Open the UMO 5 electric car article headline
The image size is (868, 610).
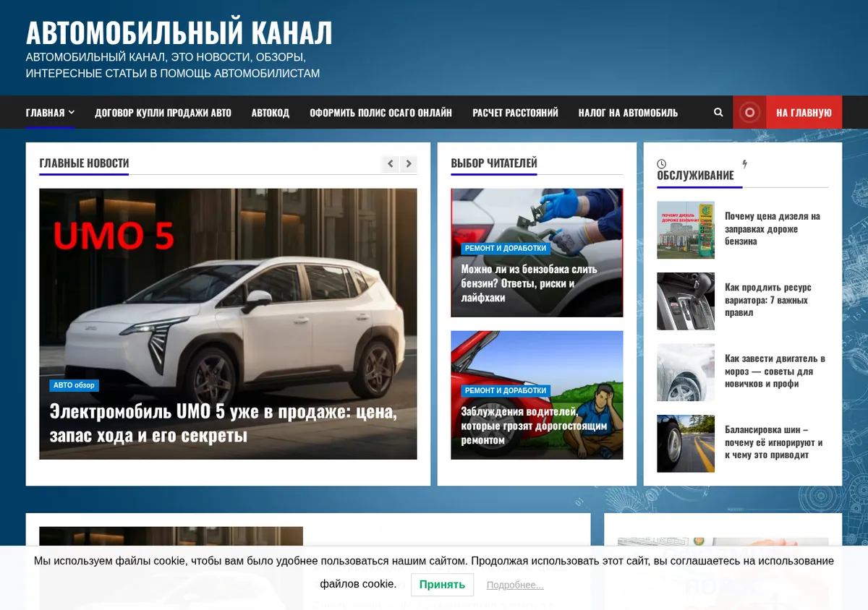(x=224, y=424)
